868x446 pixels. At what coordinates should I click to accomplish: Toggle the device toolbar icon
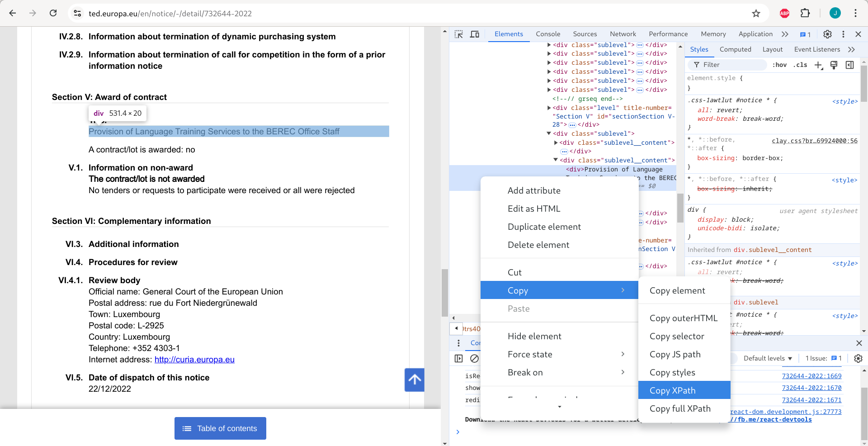475,34
